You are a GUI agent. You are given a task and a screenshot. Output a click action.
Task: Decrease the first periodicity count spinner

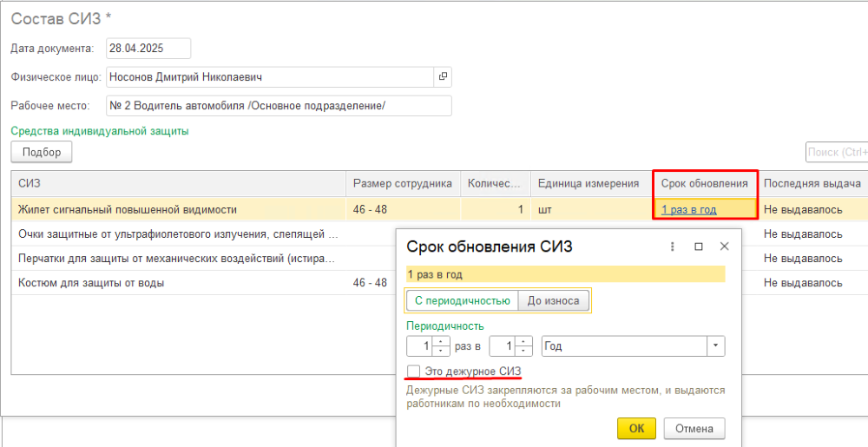(x=441, y=351)
